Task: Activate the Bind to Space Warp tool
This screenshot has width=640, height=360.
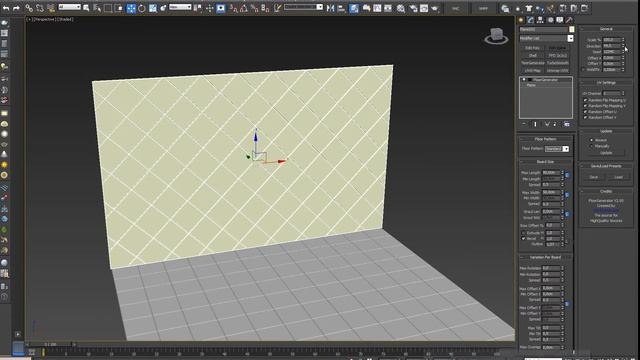Action: (x=51, y=8)
